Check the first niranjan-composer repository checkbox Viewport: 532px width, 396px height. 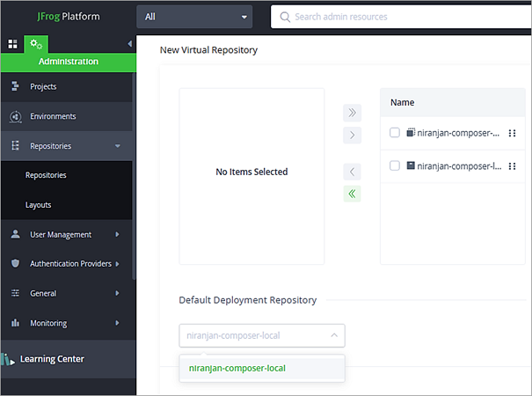point(395,133)
